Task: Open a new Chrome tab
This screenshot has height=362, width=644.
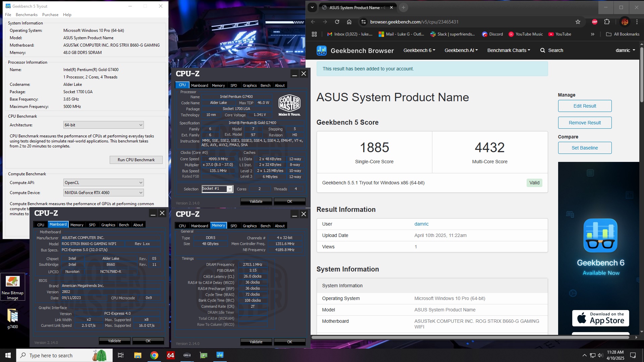Action: [x=404, y=7]
